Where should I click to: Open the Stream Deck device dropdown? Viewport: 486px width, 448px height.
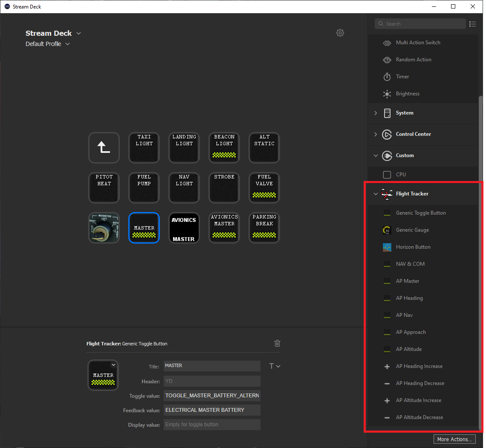click(79, 34)
